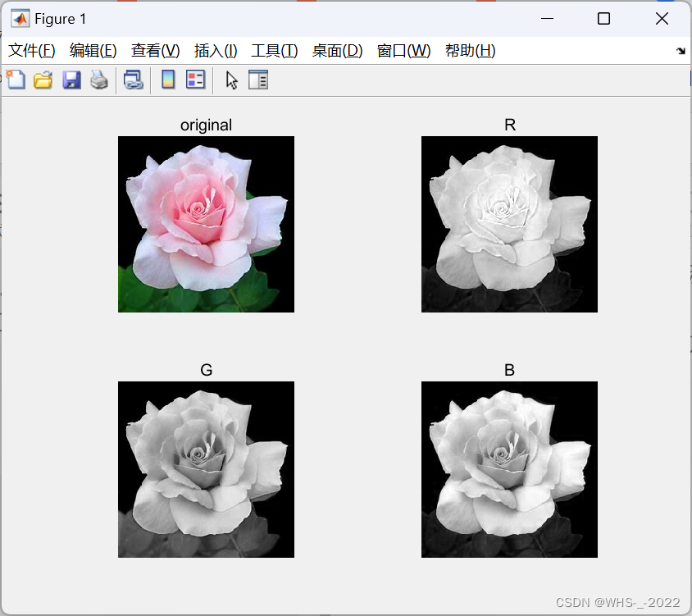Click the B channel grayscale image
The width and height of the screenshot is (692, 616).
[509, 469]
